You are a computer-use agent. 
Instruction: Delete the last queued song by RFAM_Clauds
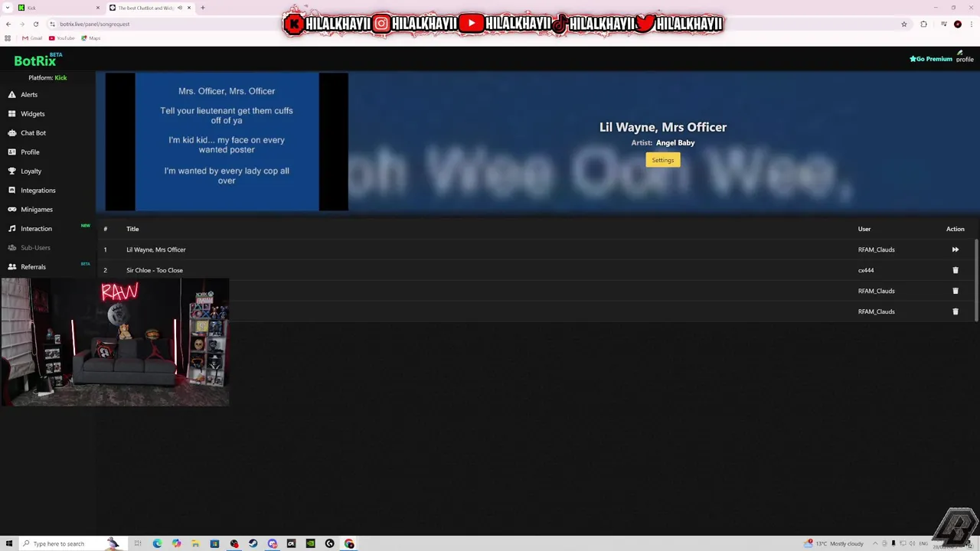[x=955, y=311]
